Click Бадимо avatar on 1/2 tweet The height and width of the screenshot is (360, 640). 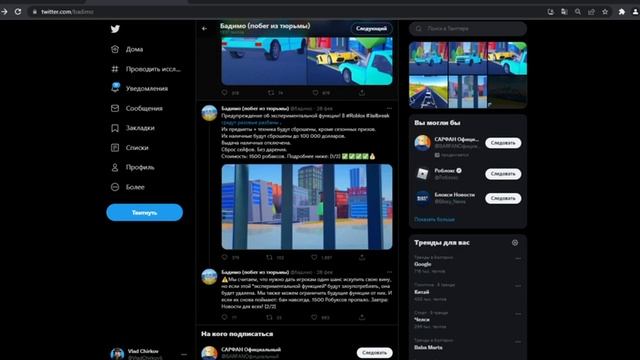[x=209, y=113]
